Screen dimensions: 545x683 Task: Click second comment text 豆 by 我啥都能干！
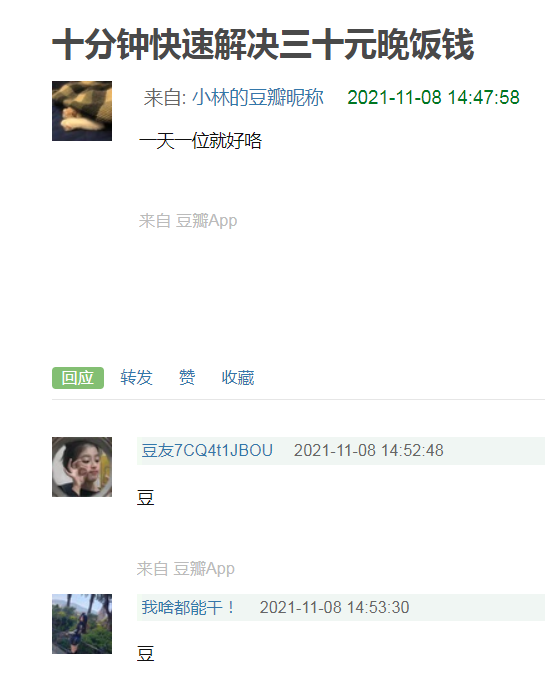tap(146, 654)
